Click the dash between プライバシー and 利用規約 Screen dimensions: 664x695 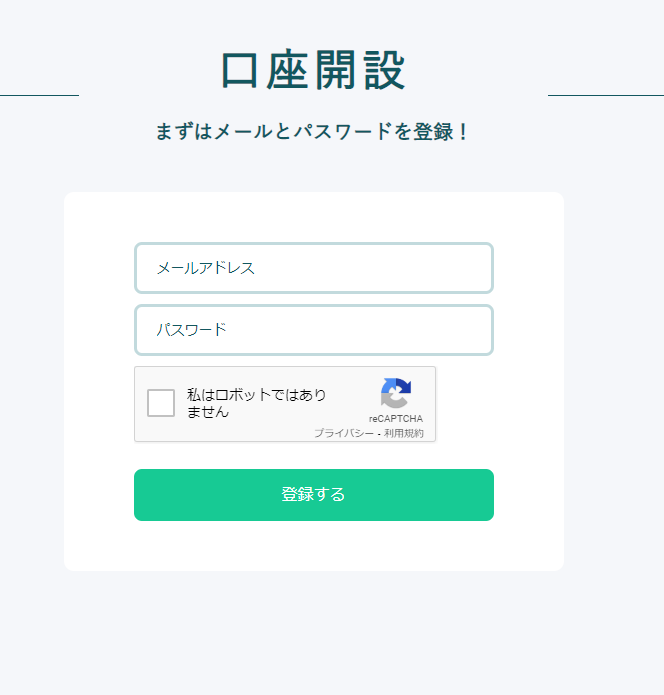[x=379, y=433]
